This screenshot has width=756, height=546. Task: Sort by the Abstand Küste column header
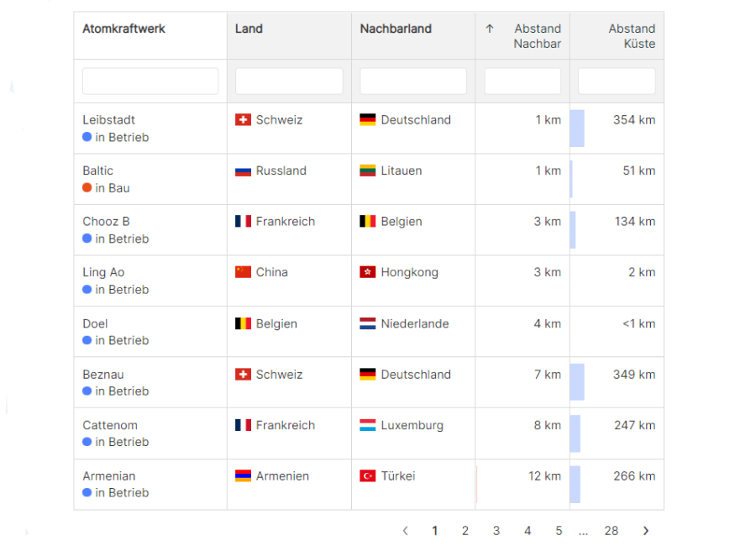pyautogui.click(x=631, y=35)
